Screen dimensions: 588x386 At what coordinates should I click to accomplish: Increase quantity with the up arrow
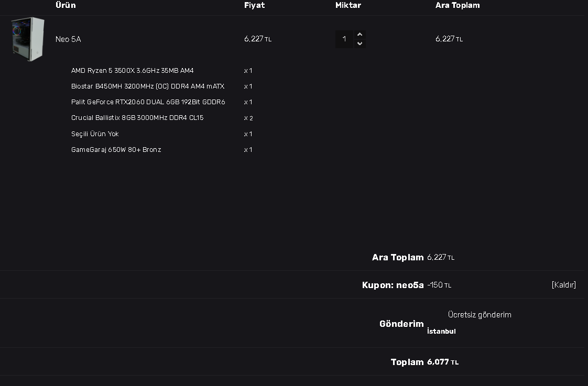(360, 35)
